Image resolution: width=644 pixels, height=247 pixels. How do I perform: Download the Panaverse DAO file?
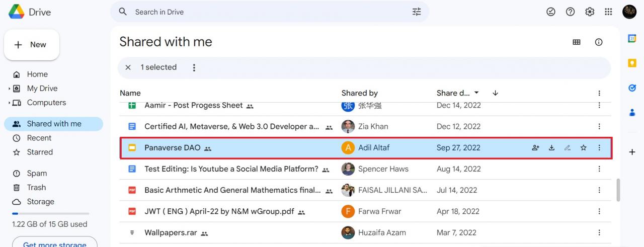(x=551, y=148)
